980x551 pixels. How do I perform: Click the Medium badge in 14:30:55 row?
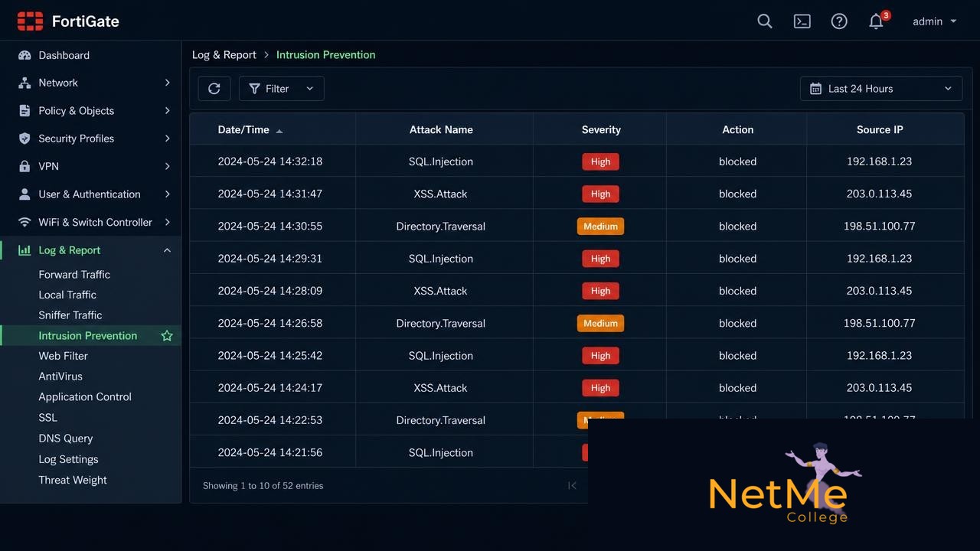pyautogui.click(x=600, y=227)
